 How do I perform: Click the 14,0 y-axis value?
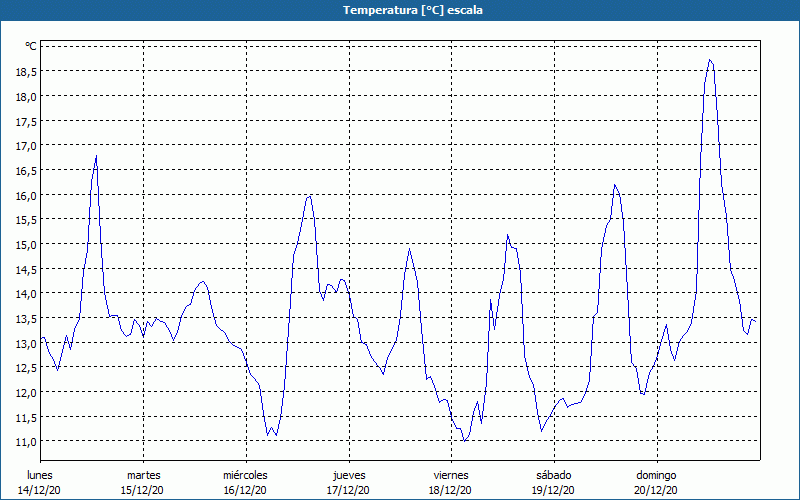[x=27, y=294]
